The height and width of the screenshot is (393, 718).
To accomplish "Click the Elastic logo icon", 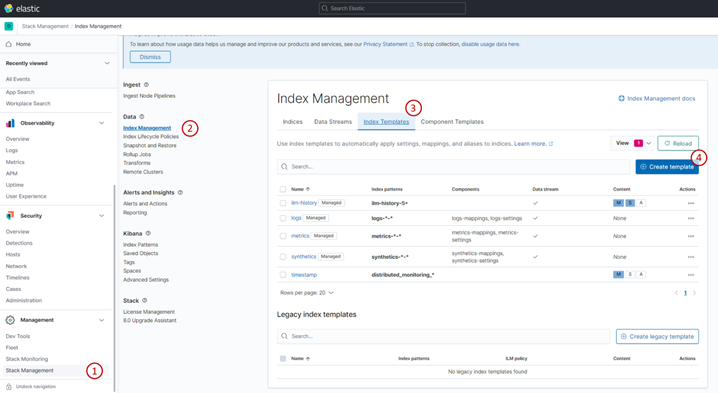I will (x=8, y=8).
